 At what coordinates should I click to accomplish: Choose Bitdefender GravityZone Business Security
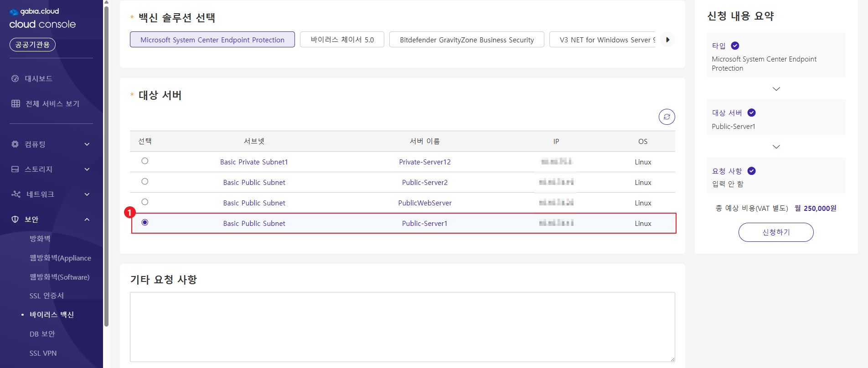[467, 40]
